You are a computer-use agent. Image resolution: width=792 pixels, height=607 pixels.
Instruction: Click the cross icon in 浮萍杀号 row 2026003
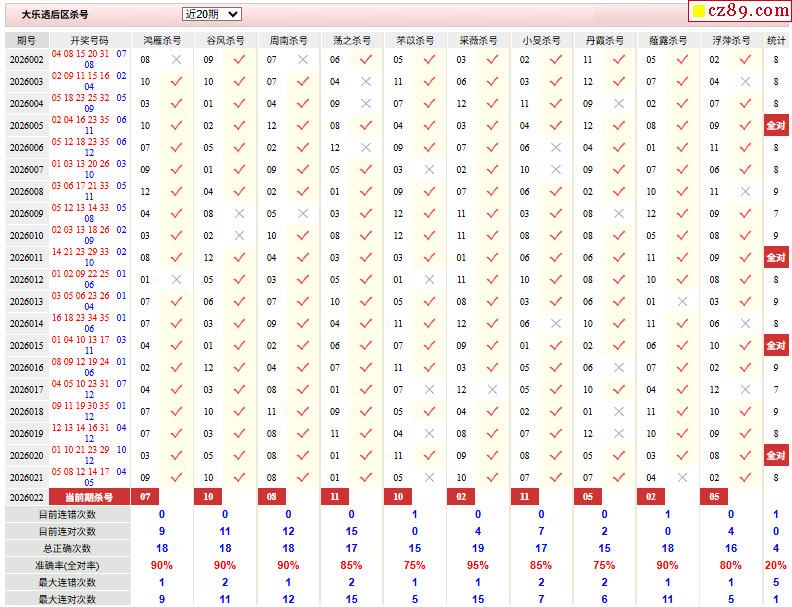click(745, 82)
